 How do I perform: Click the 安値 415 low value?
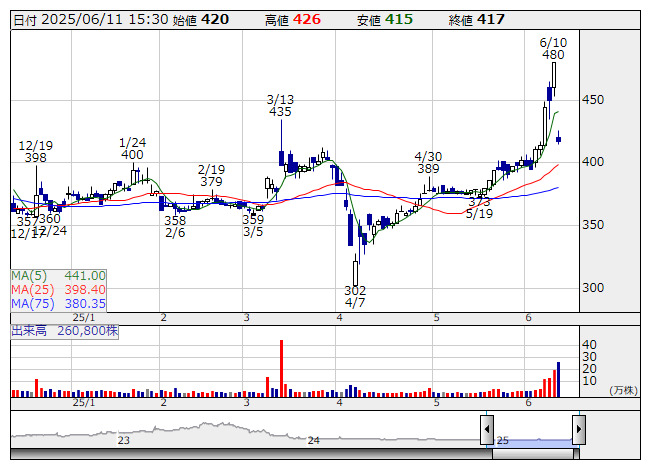click(385, 20)
